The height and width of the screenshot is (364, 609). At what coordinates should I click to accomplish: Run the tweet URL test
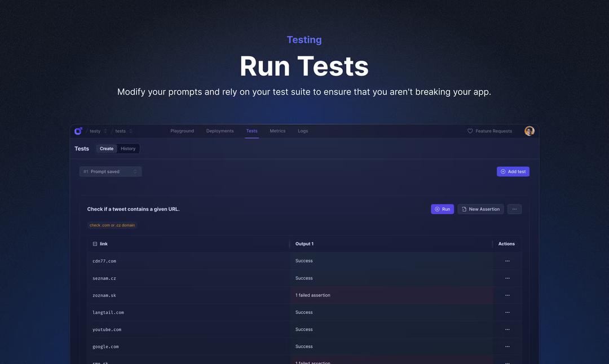(x=442, y=209)
